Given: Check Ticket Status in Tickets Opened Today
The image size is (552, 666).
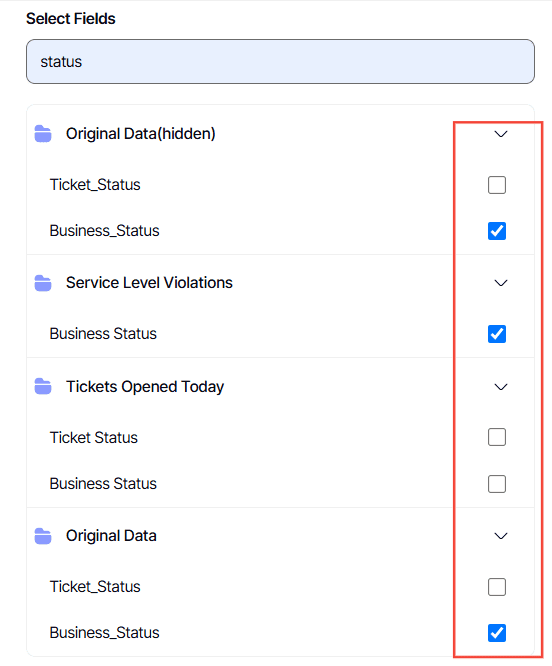Looking at the screenshot, I should [497, 437].
